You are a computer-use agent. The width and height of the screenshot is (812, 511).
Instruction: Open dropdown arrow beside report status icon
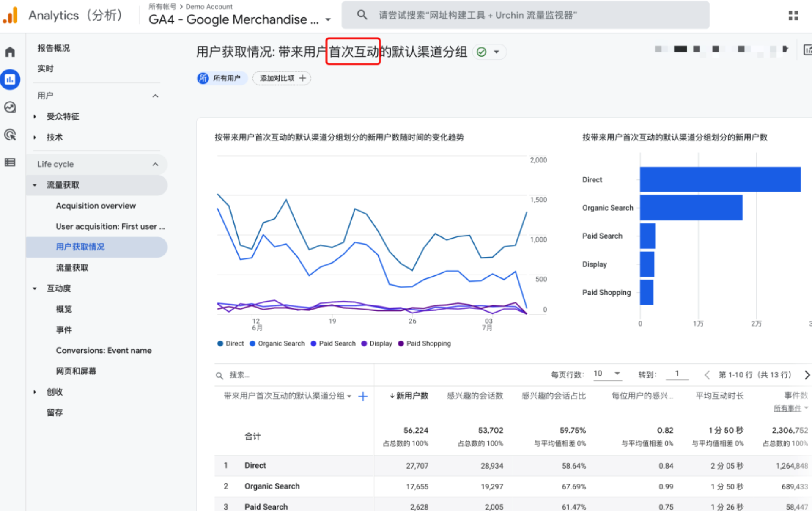pos(497,52)
